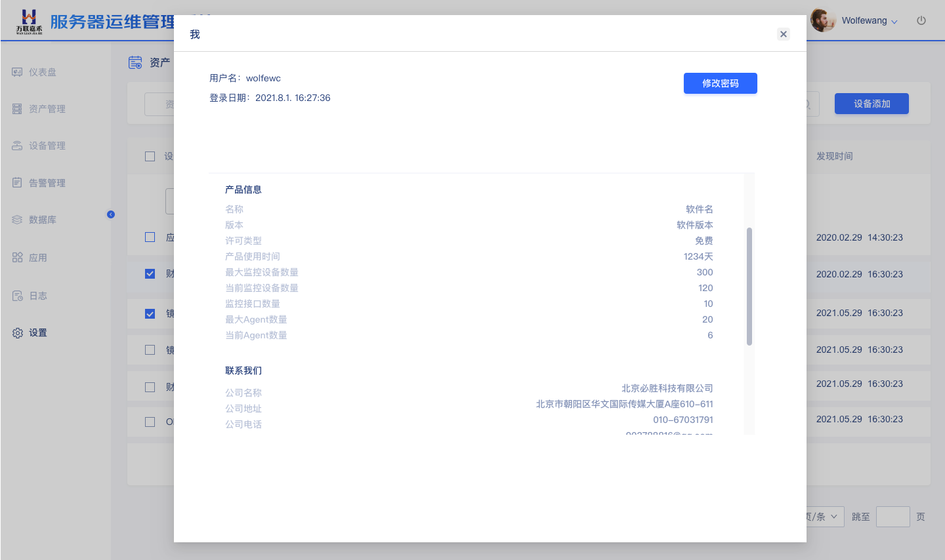Check the first data row checkbox
This screenshot has width=945, height=560.
click(x=150, y=237)
